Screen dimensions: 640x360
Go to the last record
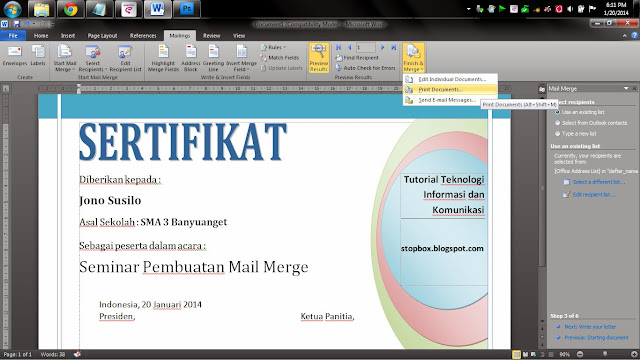point(393,47)
